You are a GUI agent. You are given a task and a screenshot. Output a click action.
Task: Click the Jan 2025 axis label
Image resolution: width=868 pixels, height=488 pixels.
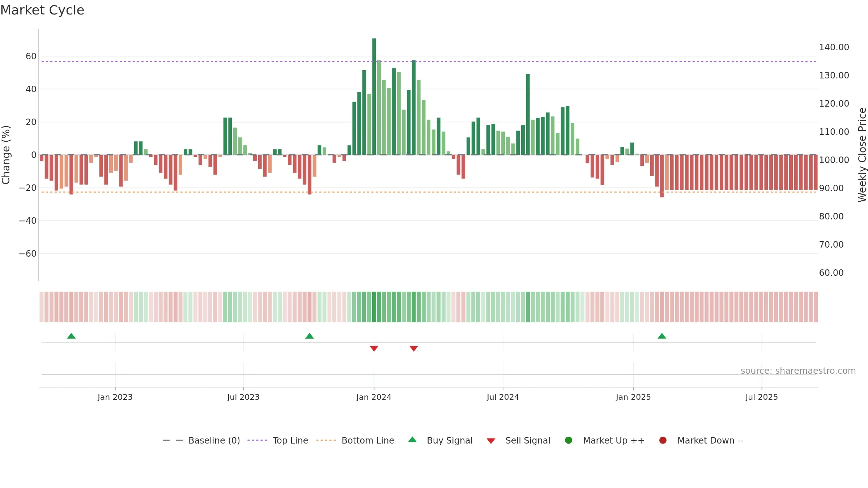pos(633,397)
